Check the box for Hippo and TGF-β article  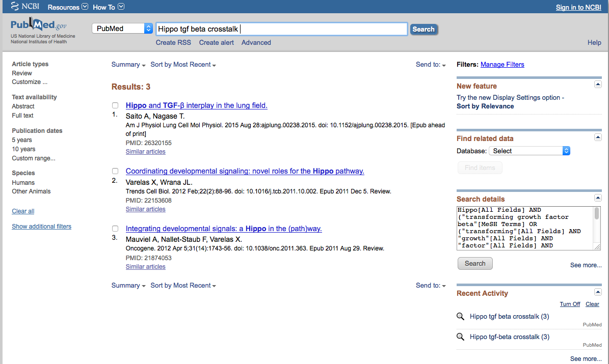point(115,105)
